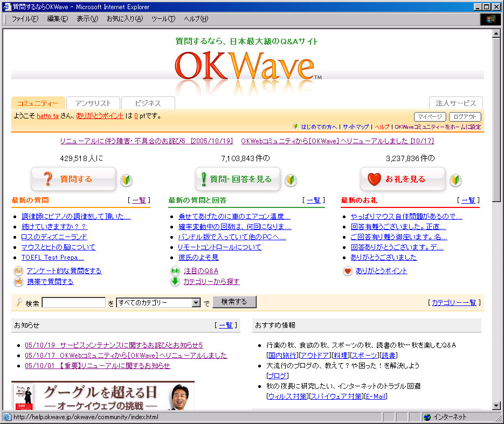The width and height of the screenshot is (504, 424).
Task: Click the ログアウト button
Action: (x=465, y=117)
